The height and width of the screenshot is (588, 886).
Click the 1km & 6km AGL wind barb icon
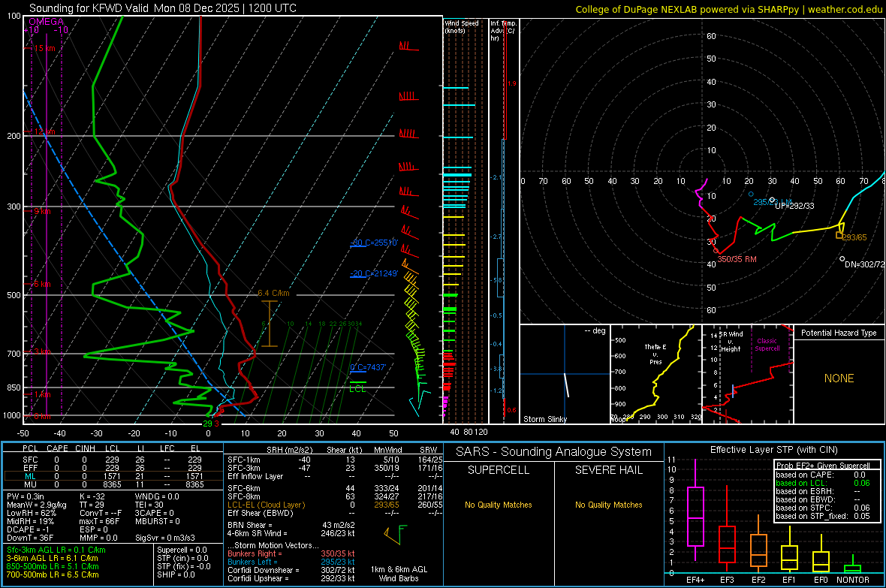395,534
